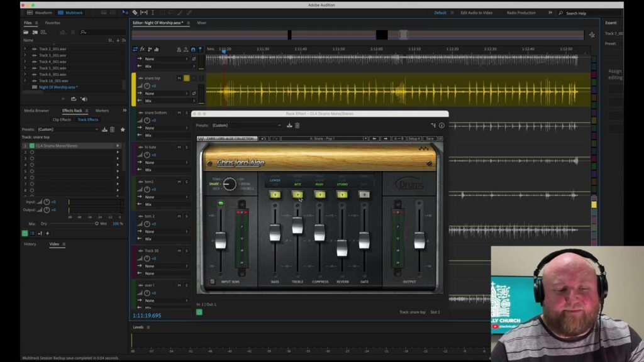
Task: Click the delete preset trash icon
Action: click(297, 124)
